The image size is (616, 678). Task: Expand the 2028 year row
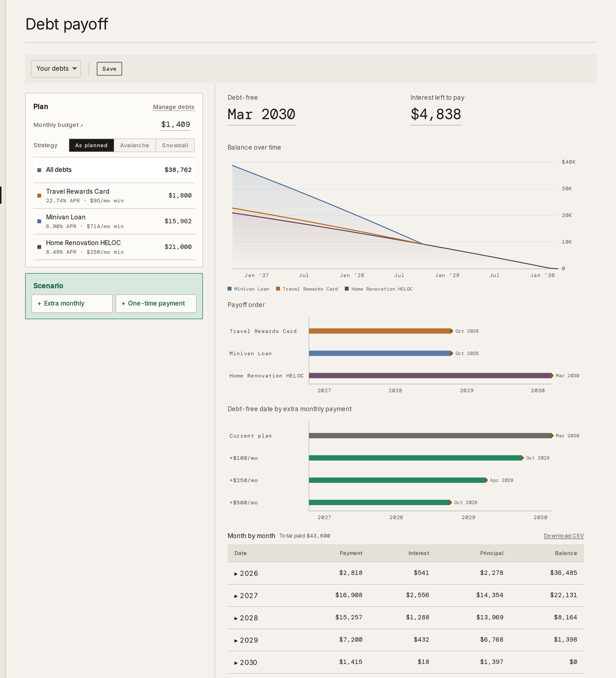pyautogui.click(x=406, y=618)
